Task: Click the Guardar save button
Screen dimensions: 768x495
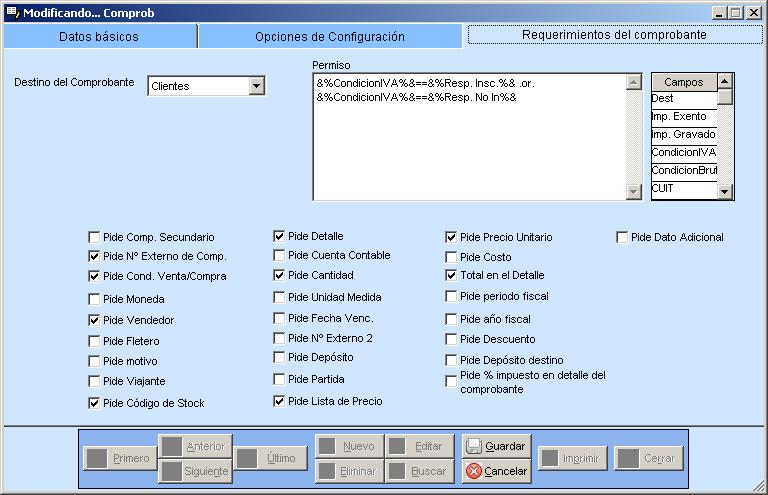Action: coord(496,446)
